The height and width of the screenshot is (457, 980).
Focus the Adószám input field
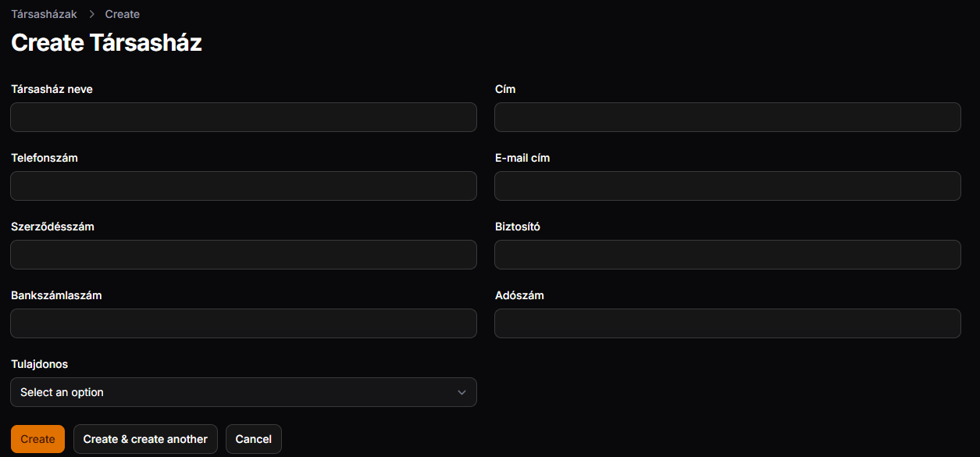click(x=728, y=323)
